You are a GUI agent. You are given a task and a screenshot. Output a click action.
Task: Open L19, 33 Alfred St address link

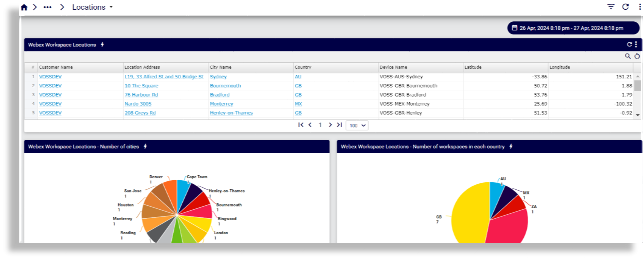point(164,77)
